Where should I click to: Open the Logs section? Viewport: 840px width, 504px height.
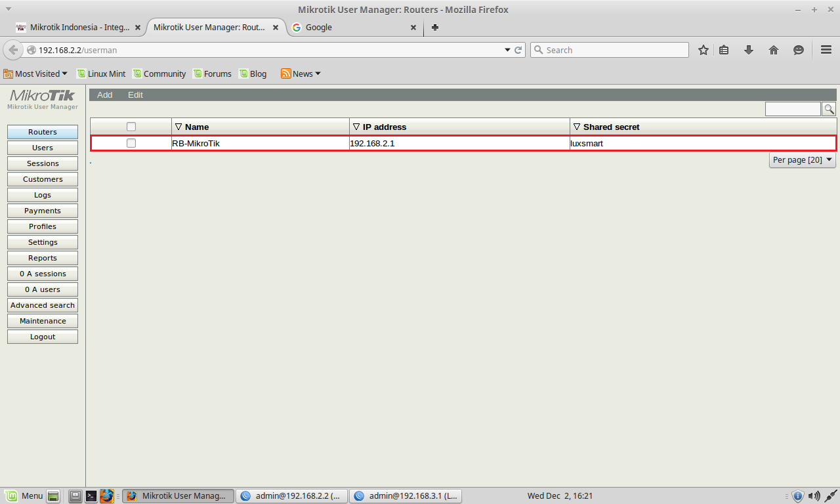(x=43, y=195)
